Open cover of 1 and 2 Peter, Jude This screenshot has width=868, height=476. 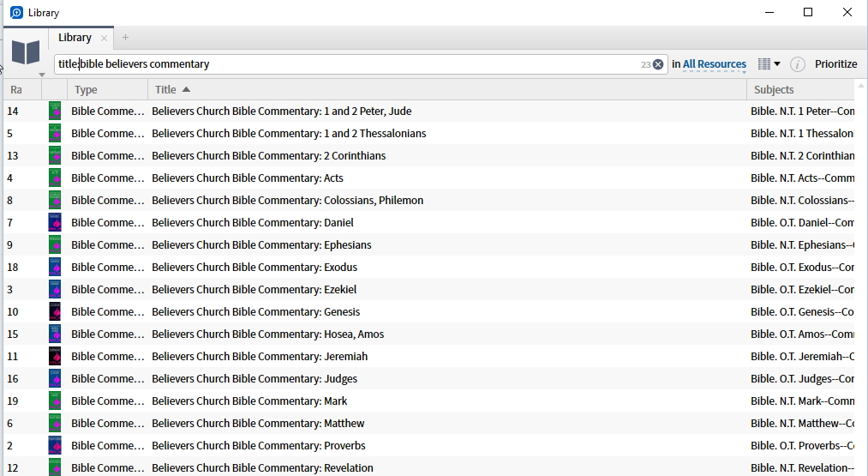pos(55,111)
